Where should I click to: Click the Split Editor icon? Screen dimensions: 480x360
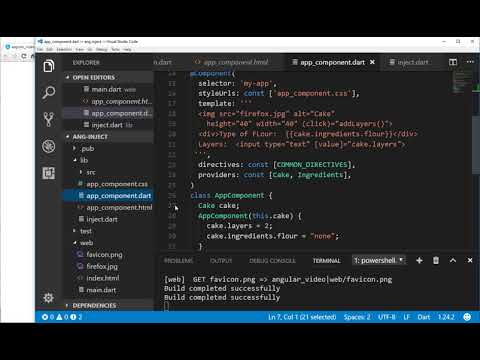(x=453, y=62)
